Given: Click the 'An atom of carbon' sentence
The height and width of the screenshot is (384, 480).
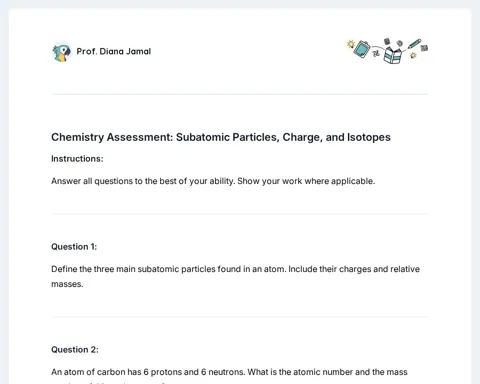Looking at the screenshot, I should [229, 372].
